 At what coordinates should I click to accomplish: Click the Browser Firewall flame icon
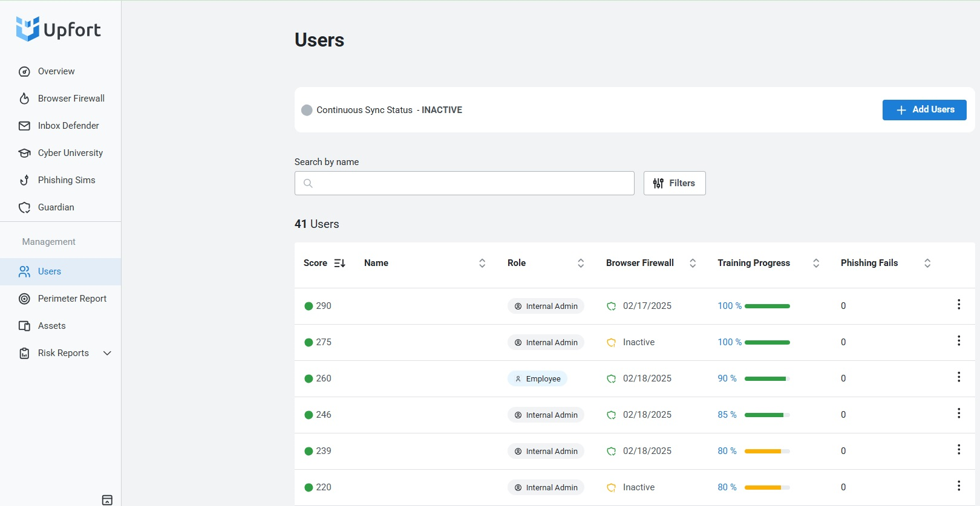point(24,99)
